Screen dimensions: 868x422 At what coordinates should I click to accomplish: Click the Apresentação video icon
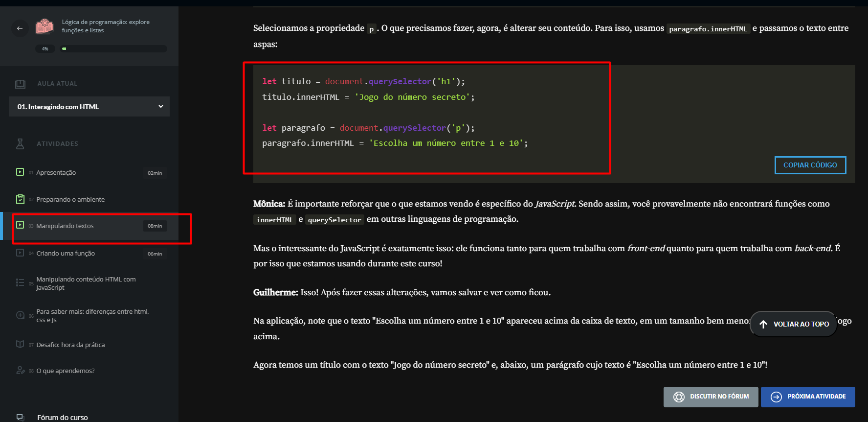click(x=20, y=172)
